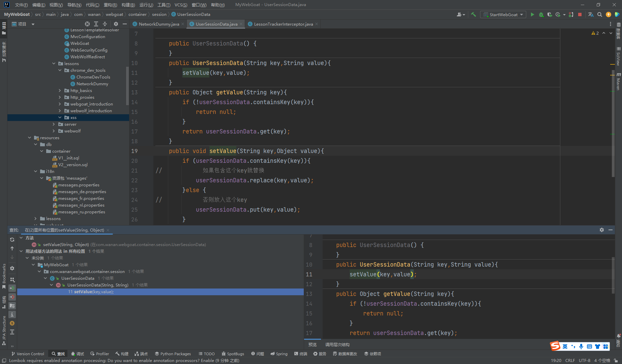
Task: Toggle show write access filter
Action: click(12, 297)
